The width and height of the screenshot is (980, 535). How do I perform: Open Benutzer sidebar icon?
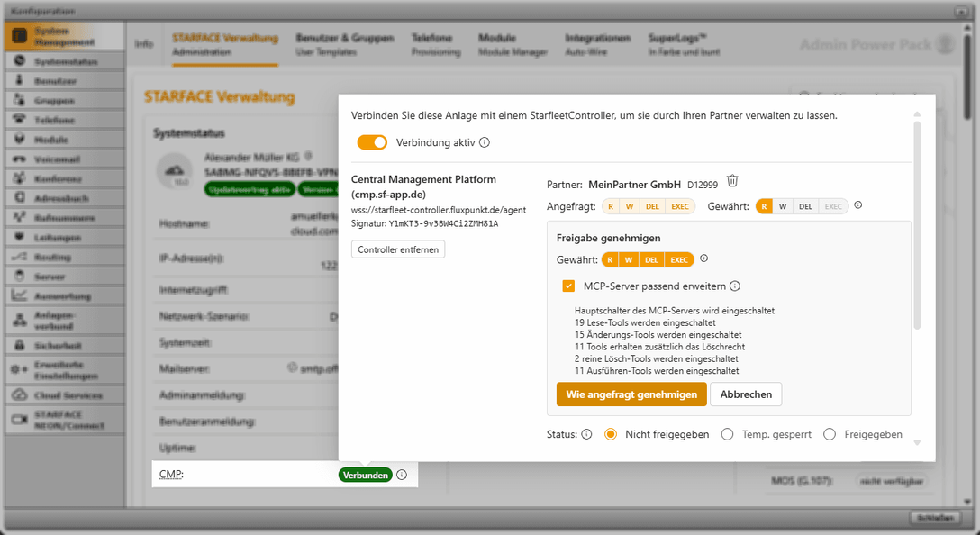(20, 80)
